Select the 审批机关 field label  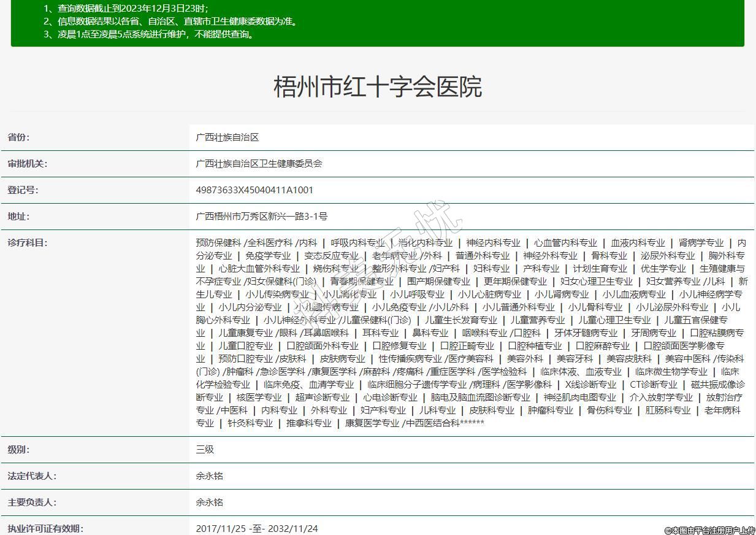[x=27, y=164]
